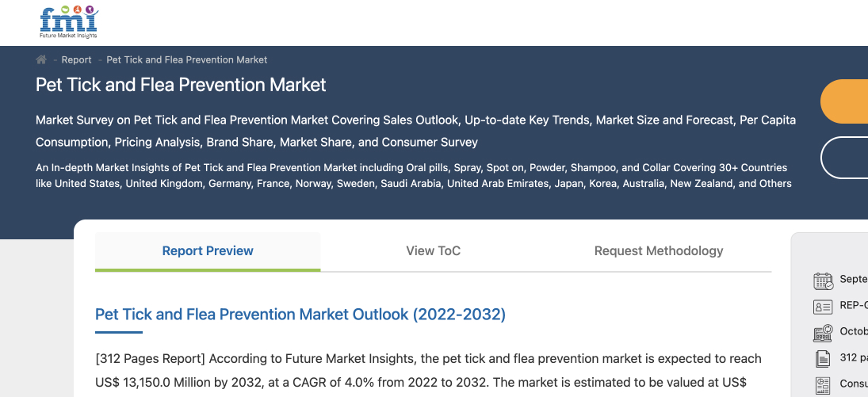The image size is (868, 397).
Task: Switch to the View ToC tab
Action: point(434,251)
